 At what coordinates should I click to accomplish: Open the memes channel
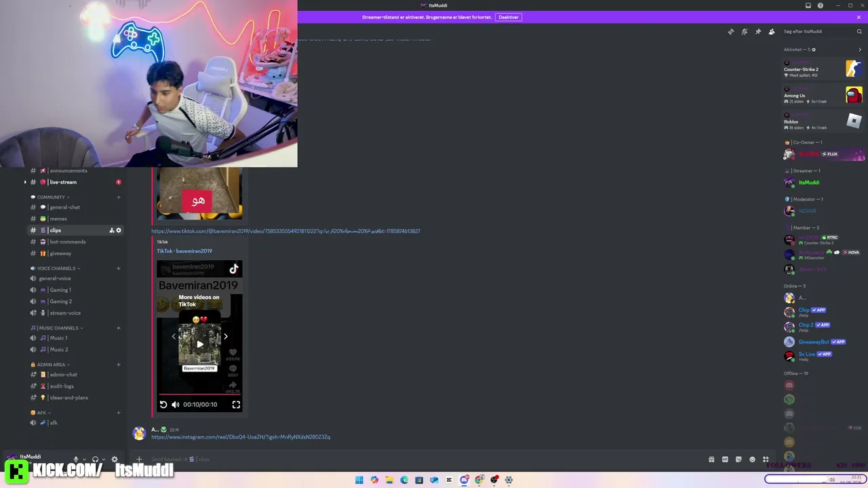(75, 219)
